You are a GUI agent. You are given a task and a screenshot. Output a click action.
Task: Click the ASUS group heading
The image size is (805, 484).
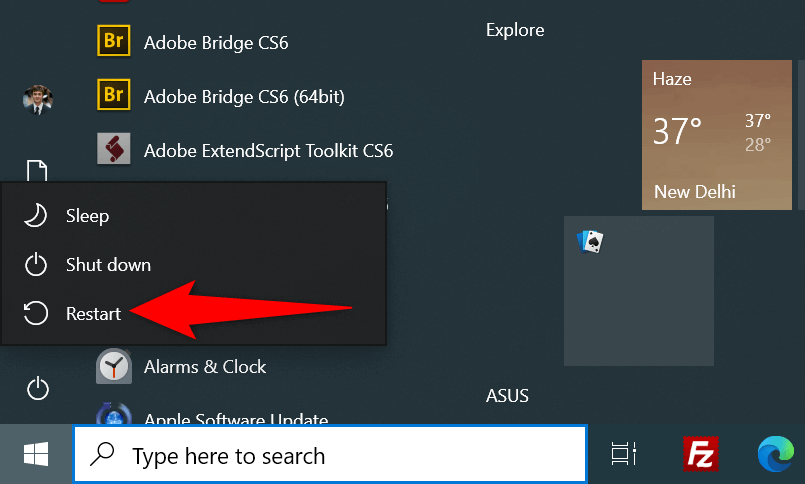coord(507,396)
